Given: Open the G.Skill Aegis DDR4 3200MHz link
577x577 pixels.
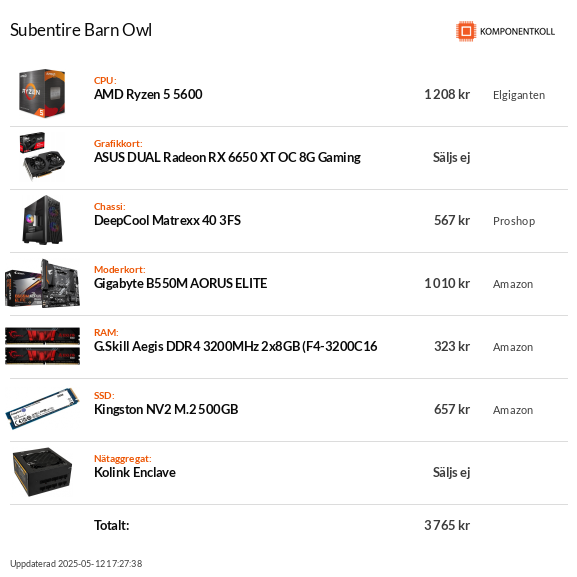Looking at the screenshot, I should point(236,346).
